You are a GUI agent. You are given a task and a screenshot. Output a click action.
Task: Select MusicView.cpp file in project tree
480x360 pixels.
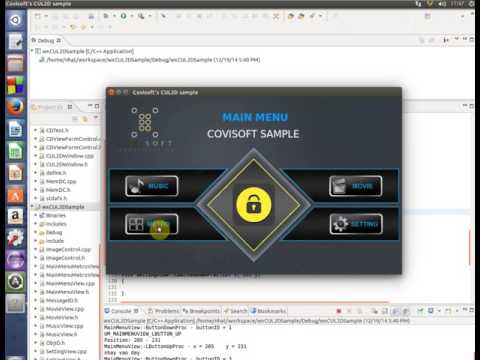[x=64, y=326]
